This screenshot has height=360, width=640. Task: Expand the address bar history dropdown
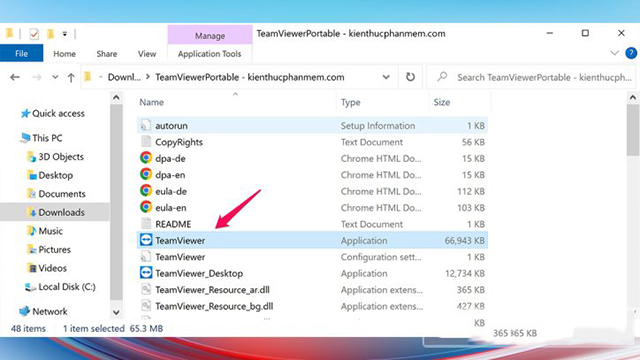[386, 77]
